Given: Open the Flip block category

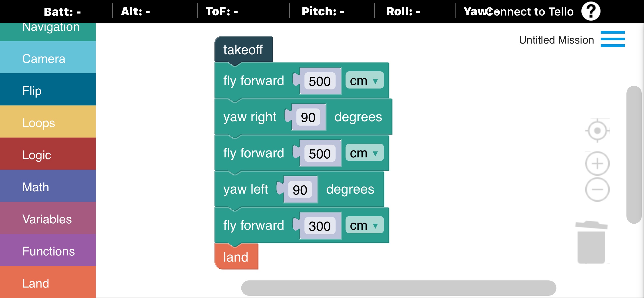Looking at the screenshot, I should click(48, 91).
